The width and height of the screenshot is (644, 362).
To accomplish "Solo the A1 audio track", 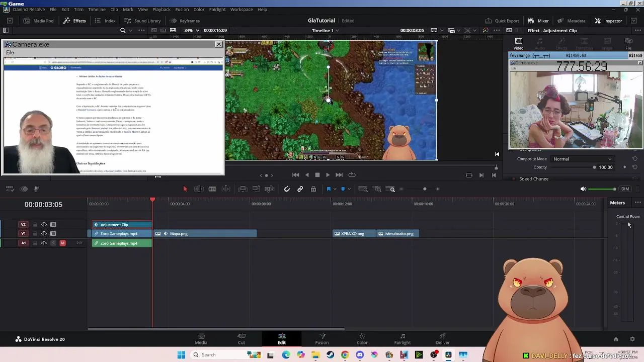I will tap(53, 243).
